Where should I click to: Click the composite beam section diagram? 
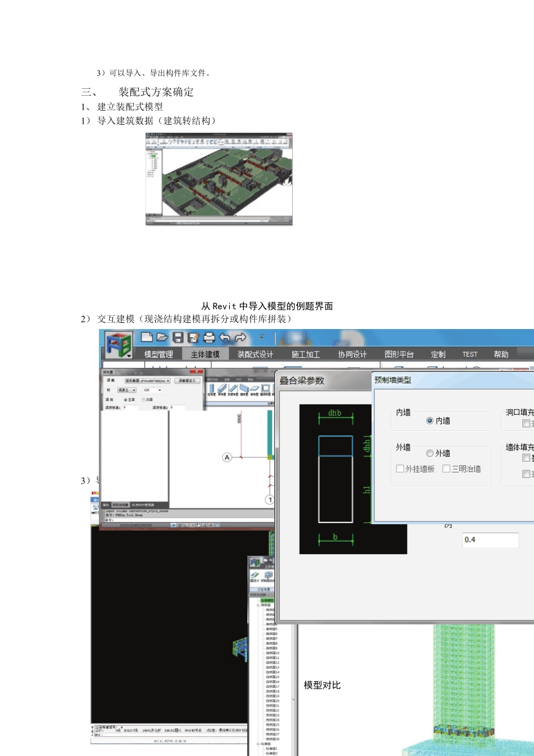(353, 479)
